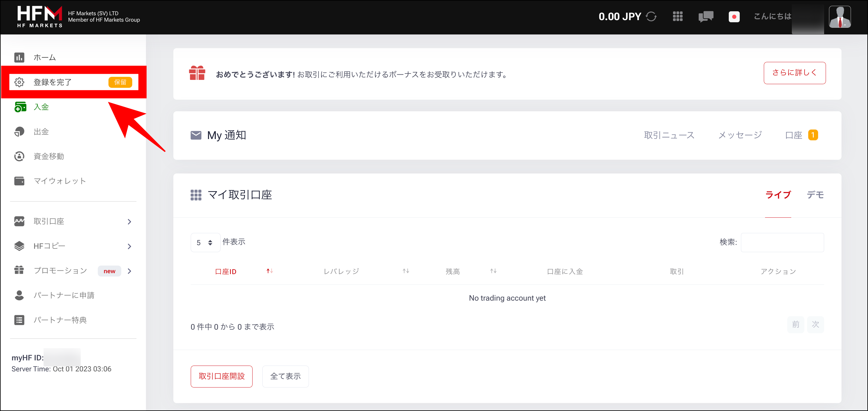Click the Japanese flag language icon
The width and height of the screenshot is (868, 411).
[735, 16]
